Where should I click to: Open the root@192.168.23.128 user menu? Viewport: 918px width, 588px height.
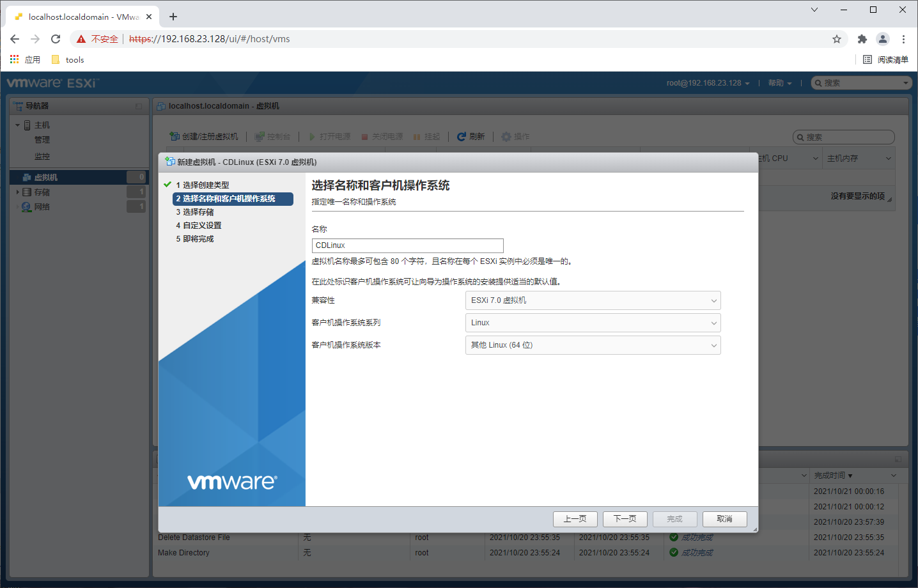tap(708, 83)
